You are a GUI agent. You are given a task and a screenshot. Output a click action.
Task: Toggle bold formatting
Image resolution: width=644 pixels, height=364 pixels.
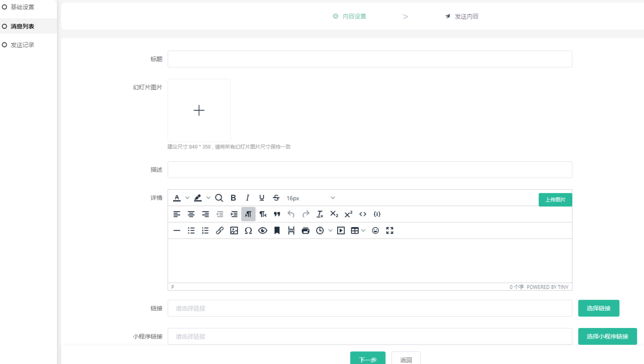233,198
